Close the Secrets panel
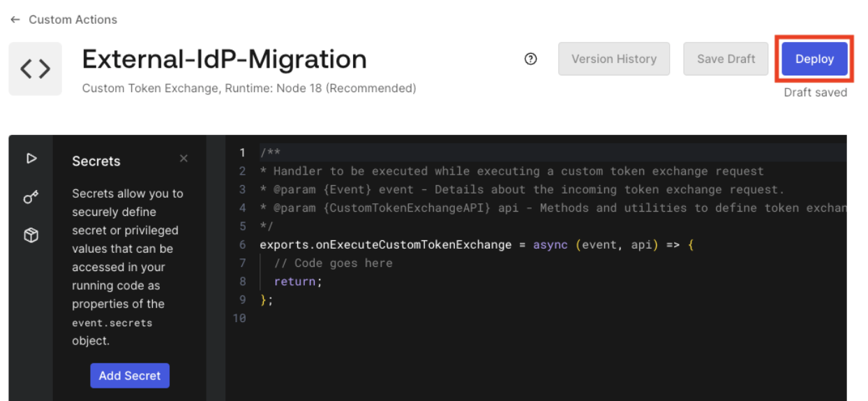The height and width of the screenshot is (401, 868). click(x=184, y=159)
